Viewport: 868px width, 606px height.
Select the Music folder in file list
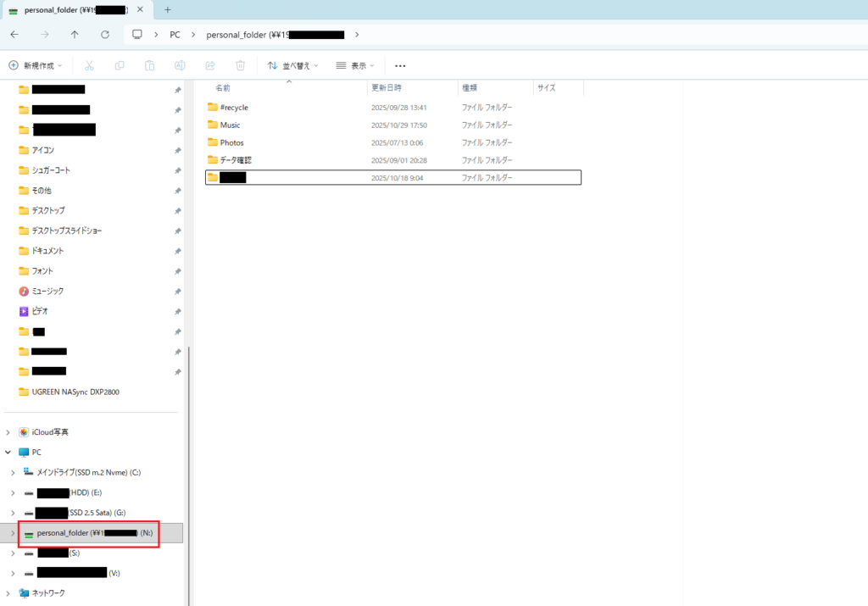point(230,125)
